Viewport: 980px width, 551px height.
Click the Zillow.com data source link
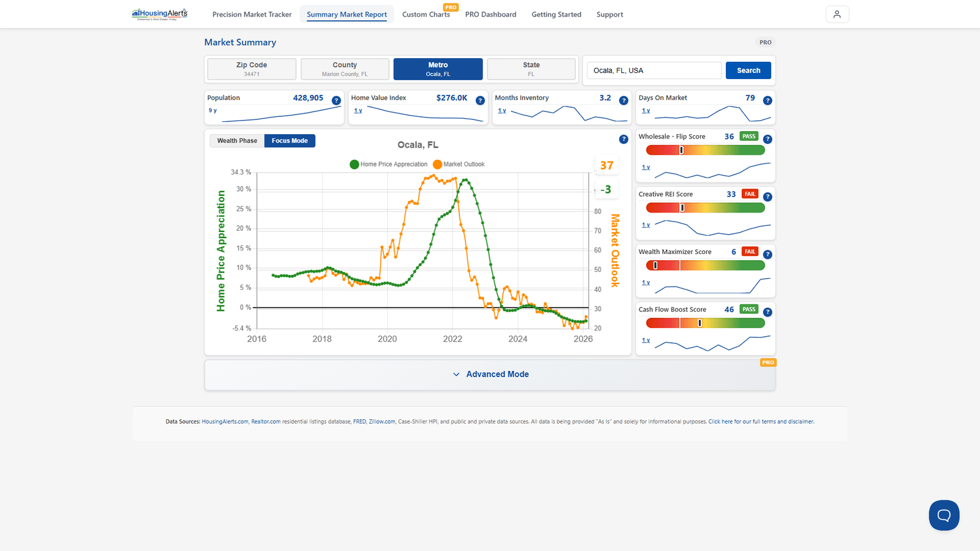(382, 422)
